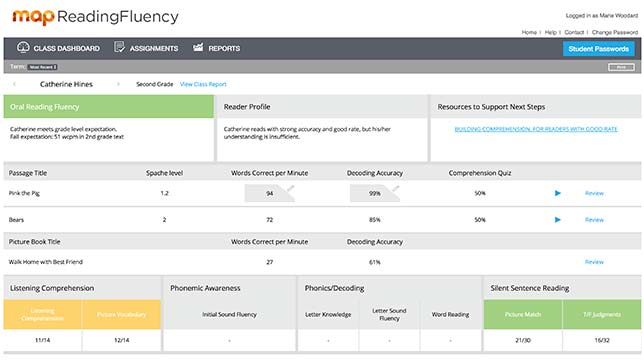The image size is (644, 361).
Task: Open the Class Dashboard gauge icon
Action: (x=23, y=48)
